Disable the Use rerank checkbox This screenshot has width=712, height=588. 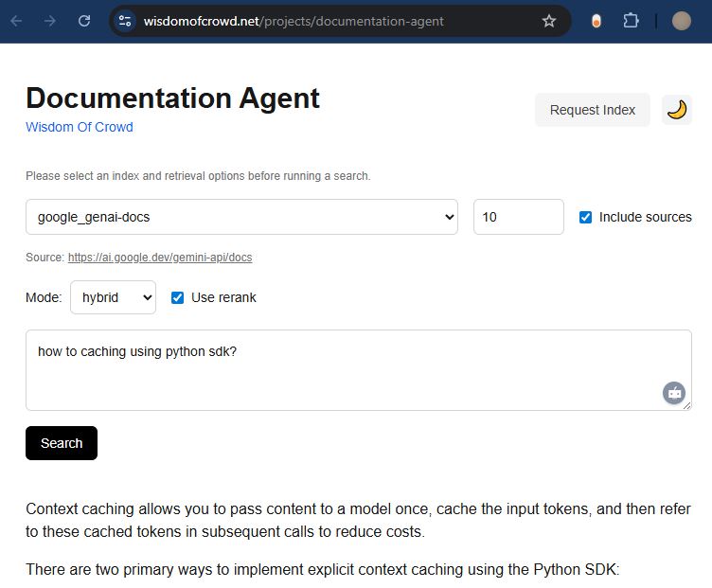pos(177,297)
